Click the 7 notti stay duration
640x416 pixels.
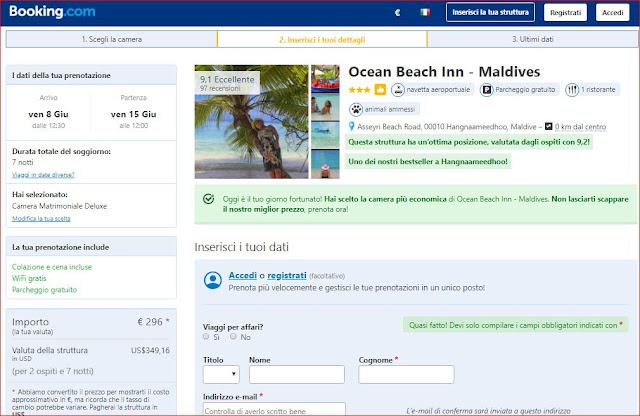[22, 162]
